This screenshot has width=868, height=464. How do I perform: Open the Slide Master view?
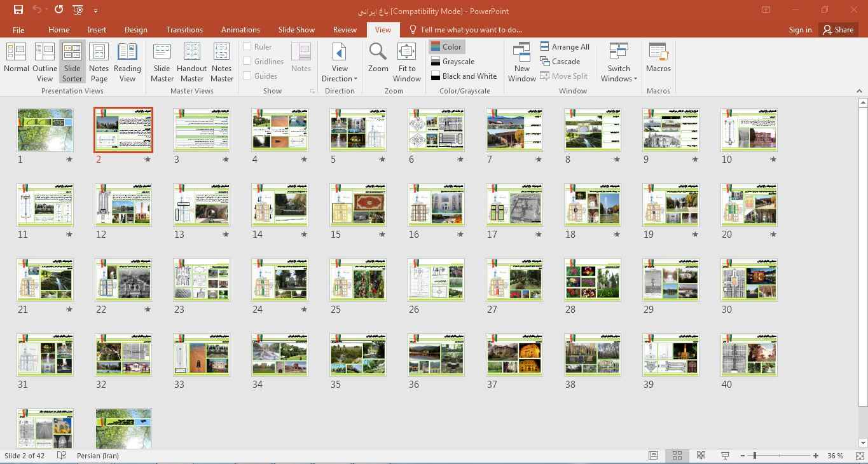tap(162, 62)
